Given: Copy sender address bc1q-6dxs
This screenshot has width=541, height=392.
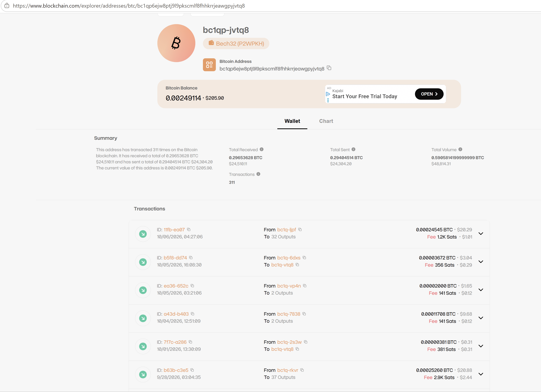Looking at the screenshot, I should tap(304, 258).
